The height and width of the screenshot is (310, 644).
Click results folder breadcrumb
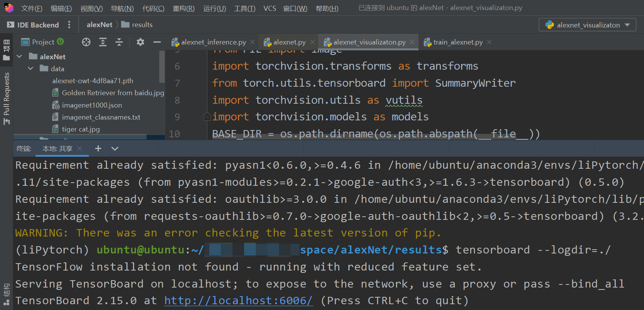pyautogui.click(x=137, y=25)
